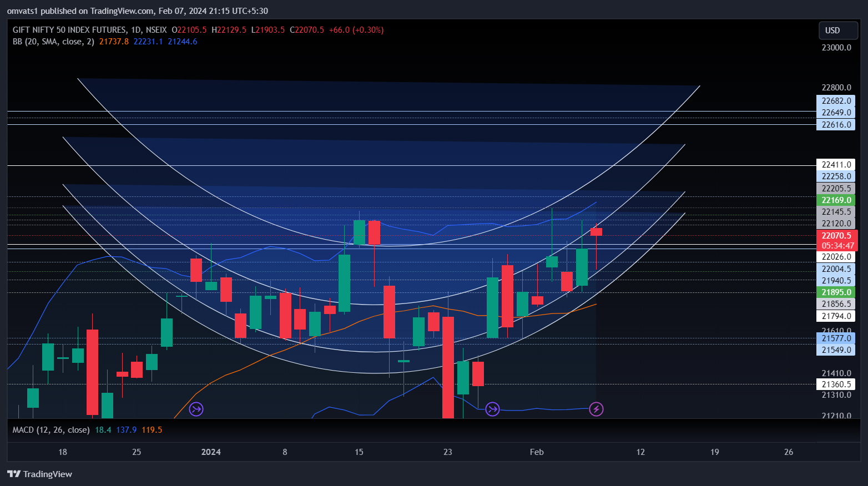This screenshot has height=486, width=868.
Task: Click the green 21895.0 price label
Action: click(836, 292)
